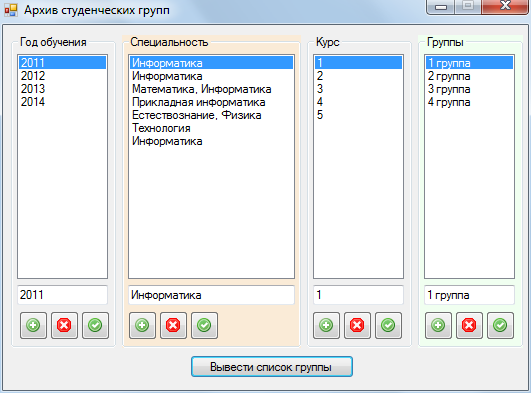Image resolution: width=531 pixels, height=393 pixels.
Task: Click the Курс text field containing 1
Action: [x=359, y=295]
